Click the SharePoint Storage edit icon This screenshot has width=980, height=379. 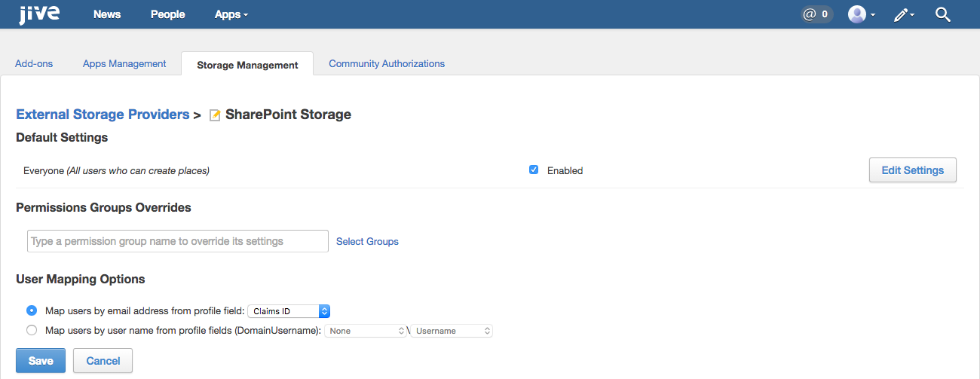coord(215,115)
